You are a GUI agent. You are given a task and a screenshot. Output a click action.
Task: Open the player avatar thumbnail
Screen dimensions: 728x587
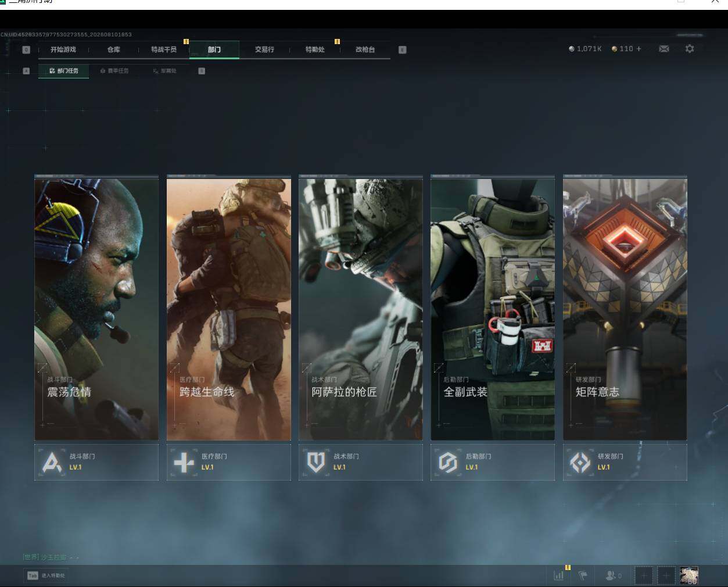point(689,575)
